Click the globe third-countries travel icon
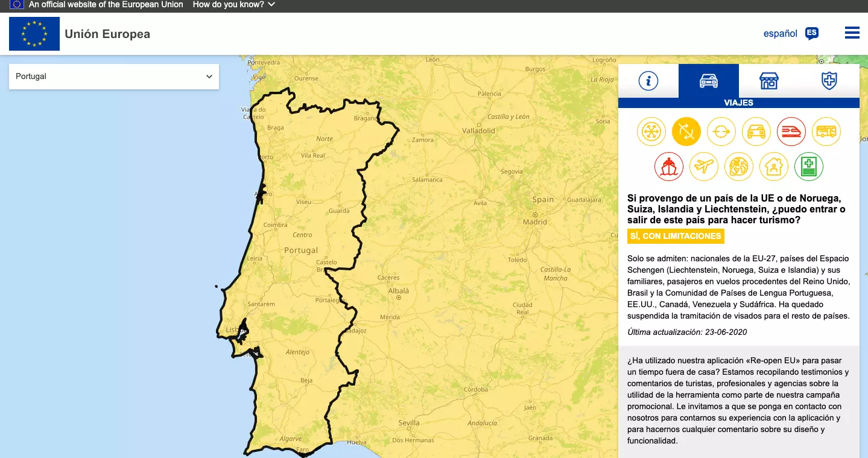The height and width of the screenshot is (458, 868). (x=739, y=167)
